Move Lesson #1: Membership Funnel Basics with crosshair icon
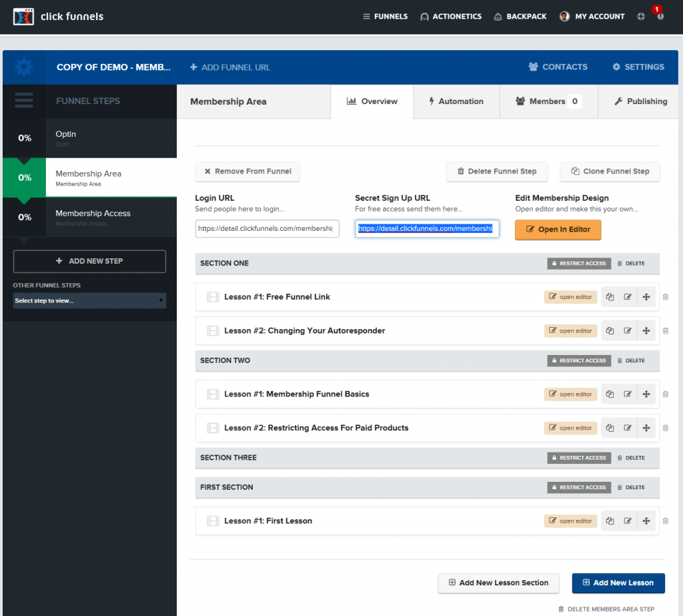Screen dimensions: 683x616 tap(646, 394)
